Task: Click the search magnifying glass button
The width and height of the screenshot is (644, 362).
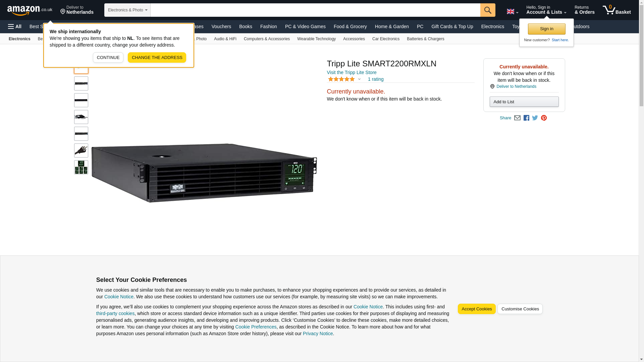Action: pyautogui.click(x=488, y=10)
